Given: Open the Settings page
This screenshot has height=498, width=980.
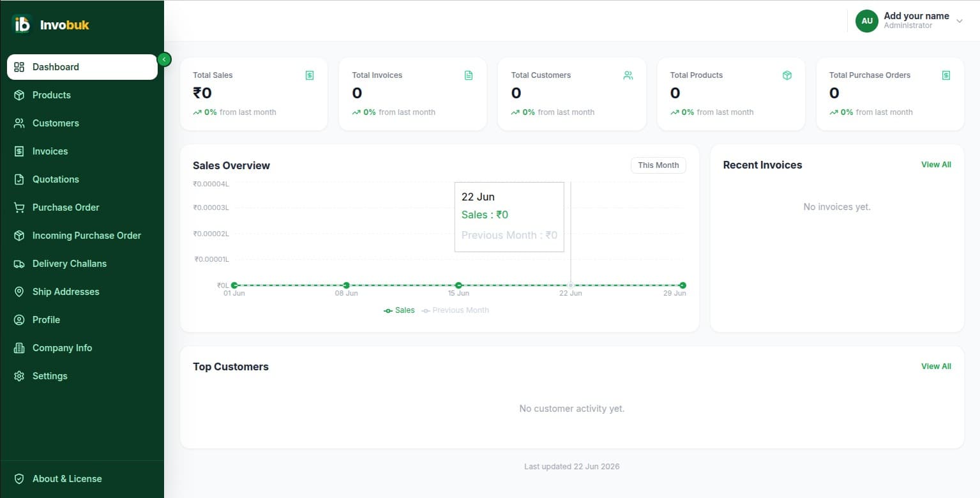Looking at the screenshot, I should (x=82, y=376).
